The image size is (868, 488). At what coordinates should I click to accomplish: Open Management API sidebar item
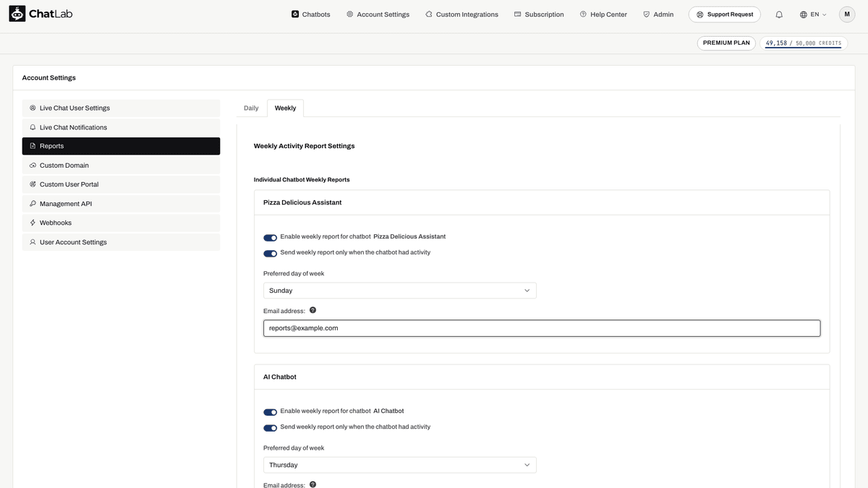[x=121, y=204]
